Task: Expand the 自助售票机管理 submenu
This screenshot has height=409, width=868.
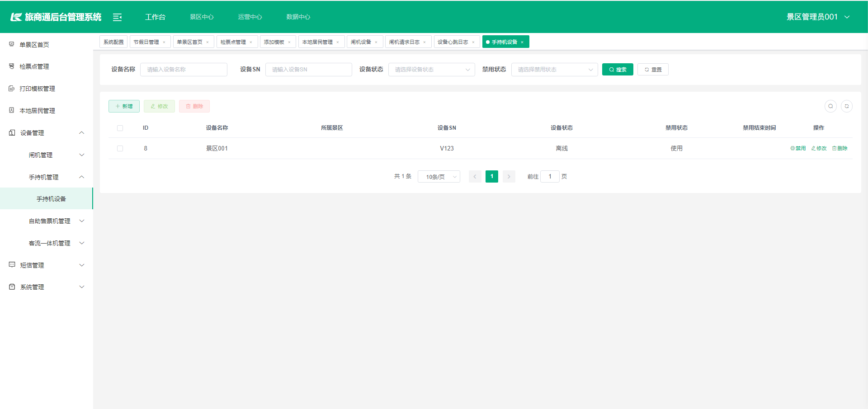Action: 47,221
